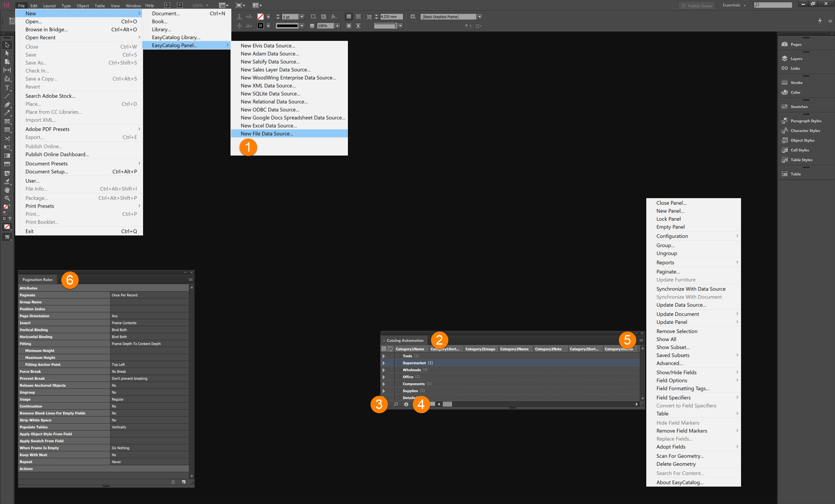Expand the Supermarket group row

pyautogui.click(x=384, y=363)
